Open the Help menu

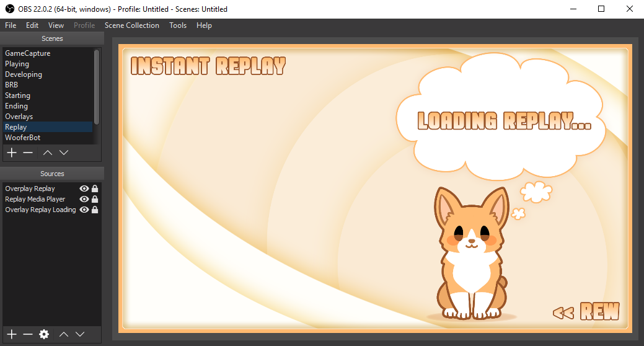click(204, 25)
